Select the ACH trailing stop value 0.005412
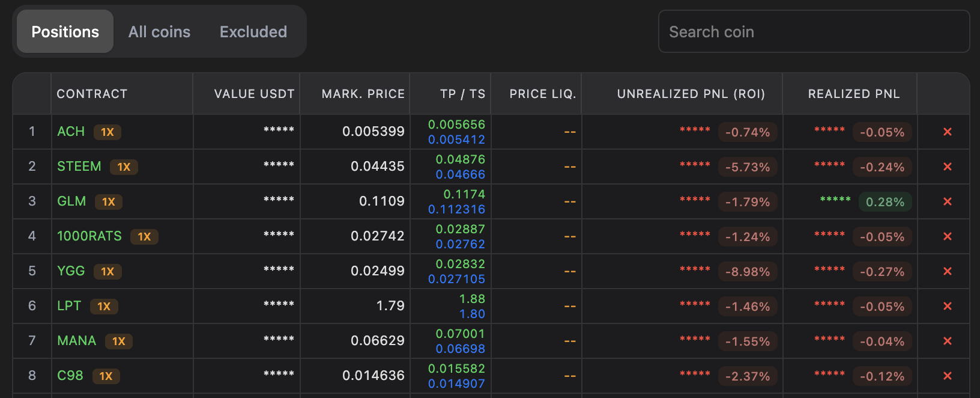This screenshot has height=398, width=980. (456, 139)
